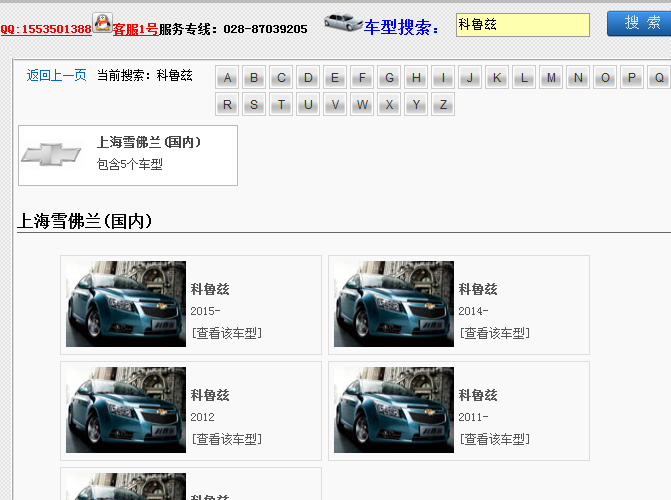The width and height of the screenshot is (671, 500).
Task: Open the 科鲁兹 2014- car thumbnail
Action: [x=394, y=304]
